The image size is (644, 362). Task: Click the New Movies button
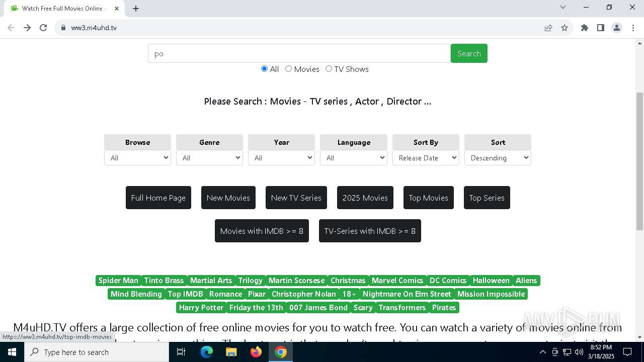(x=228, y=198)
